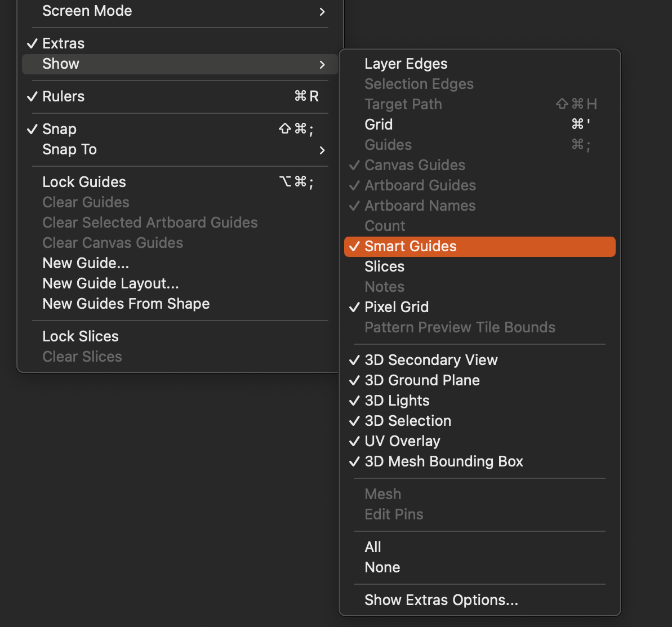Image resolution: width=672 pixels, height=627 pixels.
Task: Expand the Show submenu arrow
Action: tap(322, 64)
